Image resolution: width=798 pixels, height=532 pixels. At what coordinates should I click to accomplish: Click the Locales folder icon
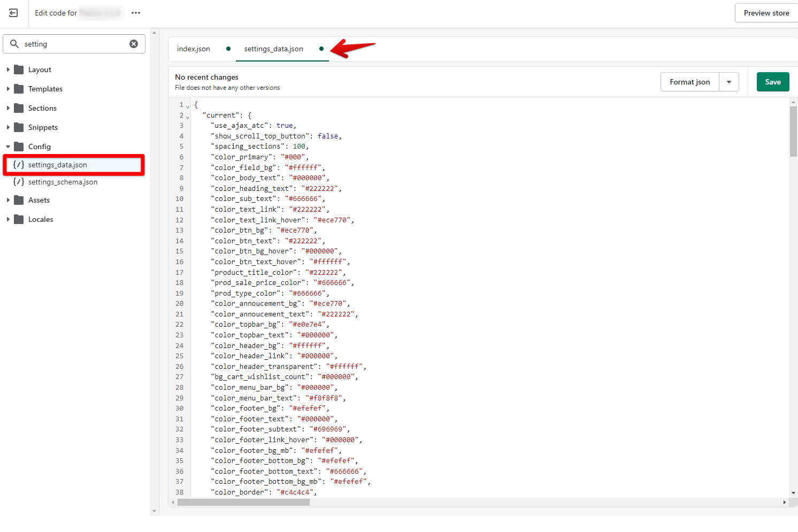coord(19,219)
